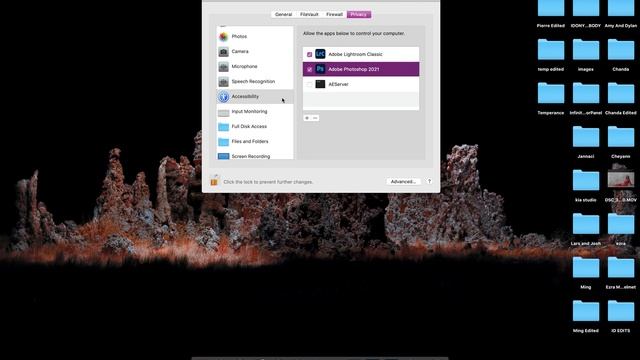Click the help question mark button
The width and height of the screenshot is (640, 360).
pos(429,181)
